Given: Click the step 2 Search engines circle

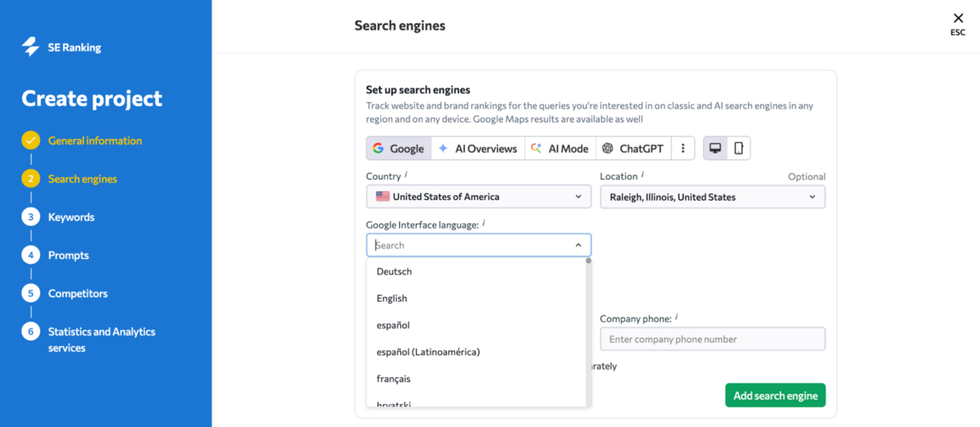Looking at the screenshot, I should (x=31, y=179).
